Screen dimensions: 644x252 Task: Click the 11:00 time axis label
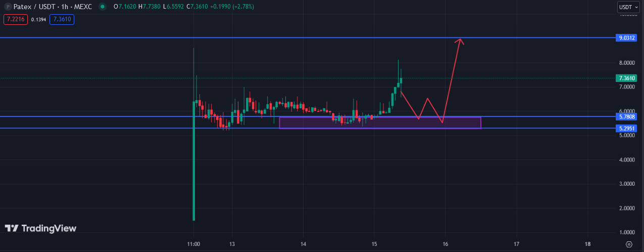[194, 244]
